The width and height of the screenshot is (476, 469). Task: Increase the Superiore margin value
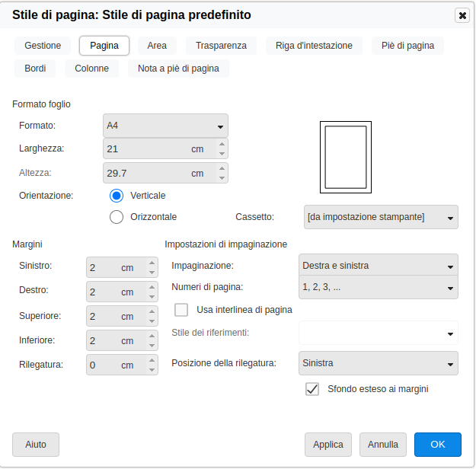(152, 311)
